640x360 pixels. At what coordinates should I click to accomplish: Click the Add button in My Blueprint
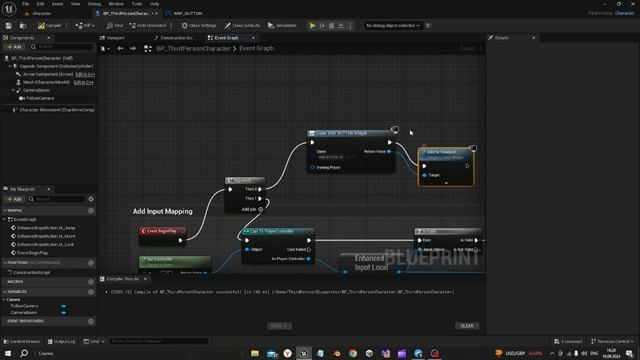pos(14,199)
